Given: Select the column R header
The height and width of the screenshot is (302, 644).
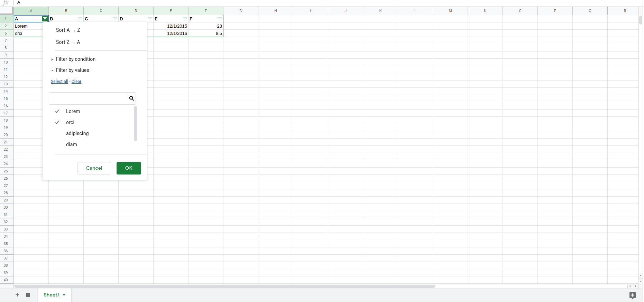Looking at the screenshot, I should (x=623, y=11).
